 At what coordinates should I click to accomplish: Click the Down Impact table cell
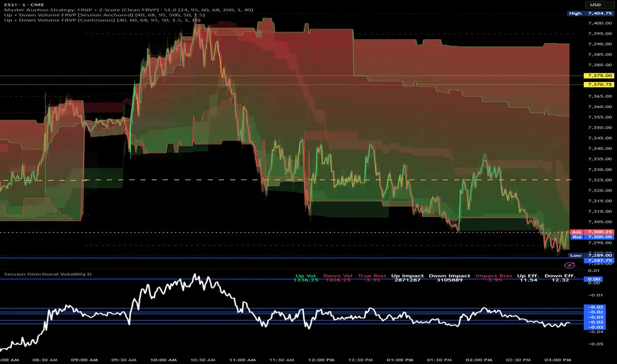pos(450,278)
